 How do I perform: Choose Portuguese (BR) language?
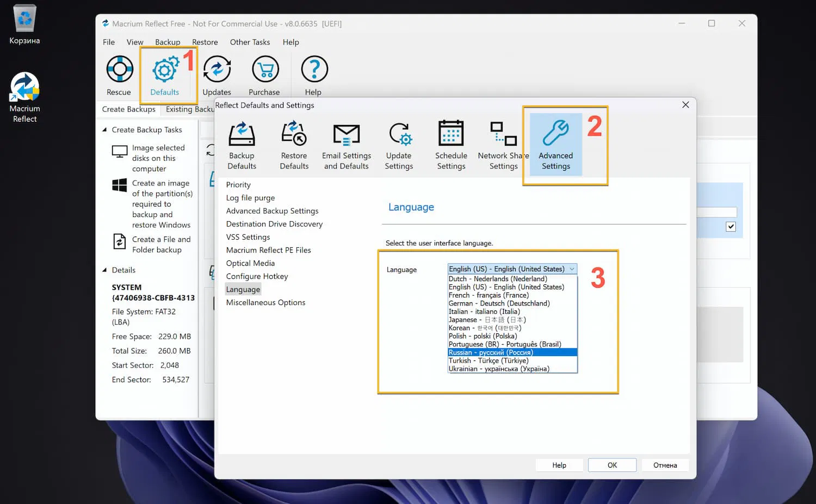pos(512,344)
